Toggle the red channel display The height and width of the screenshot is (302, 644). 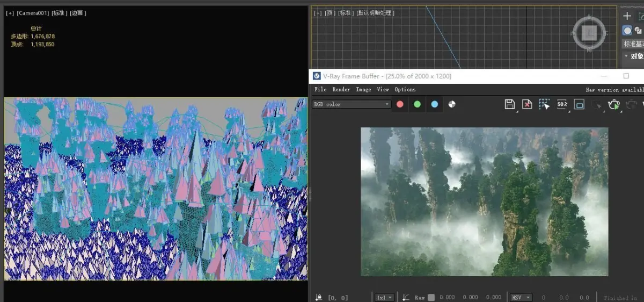(400, 104)
